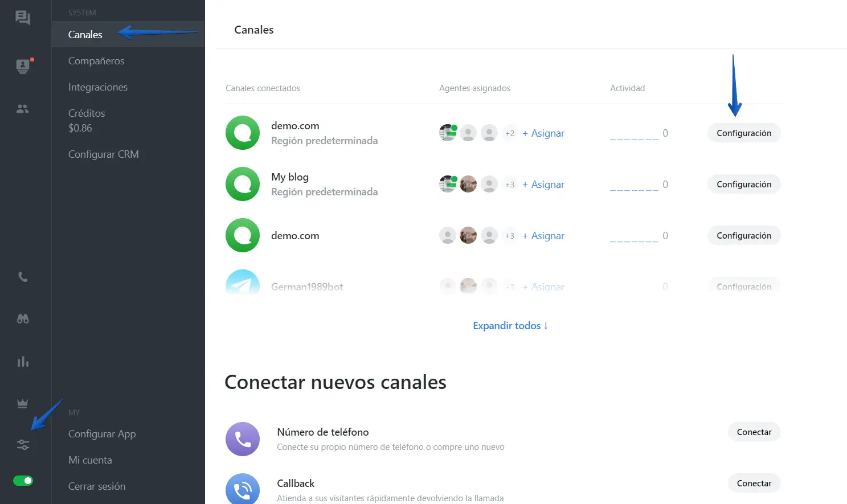Open visitors monitor icon with red dot
Viewport: 847px width, 504px height.
[23, 66]
